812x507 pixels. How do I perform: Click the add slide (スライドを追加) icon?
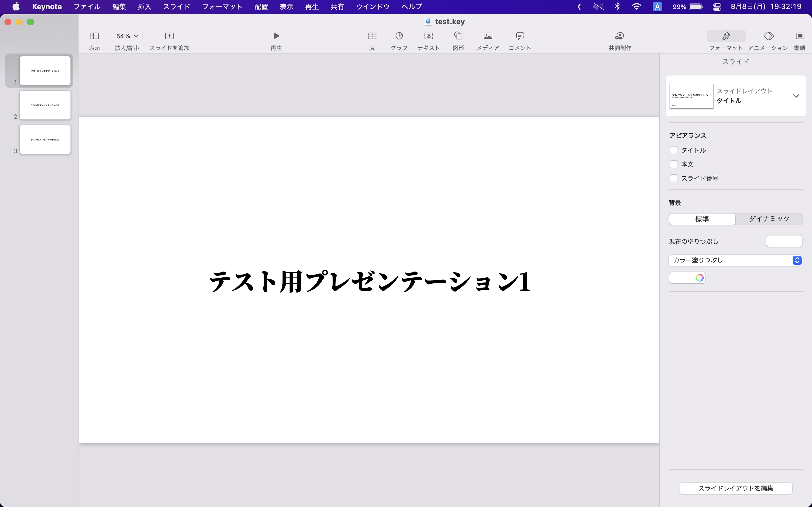click(x=169, y=36)
